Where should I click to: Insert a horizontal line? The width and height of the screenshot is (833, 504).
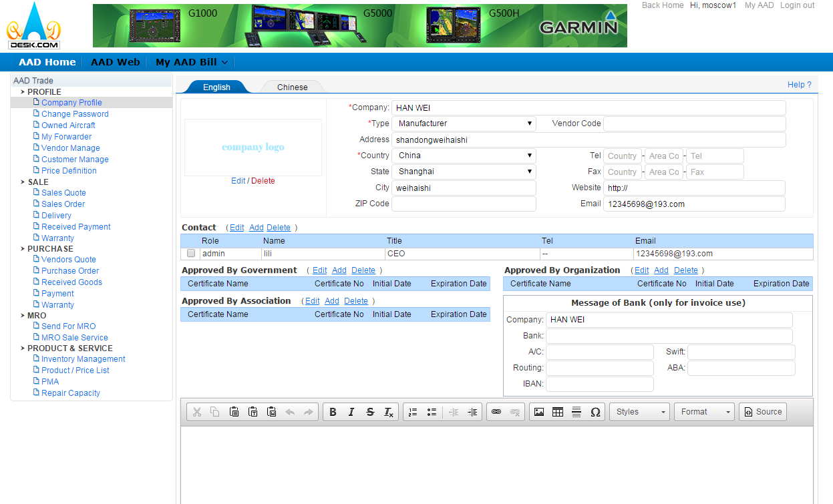(576, 412)
